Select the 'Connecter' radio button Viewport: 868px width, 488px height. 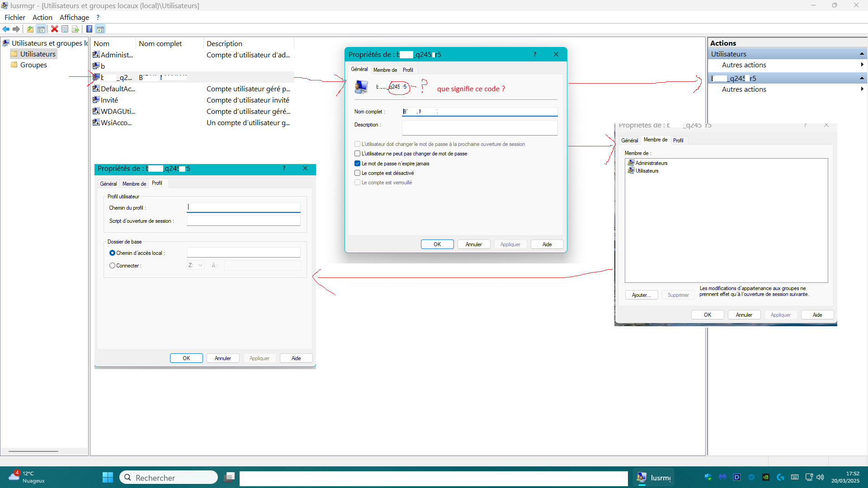pyautogui.click(x=112, y=266)
